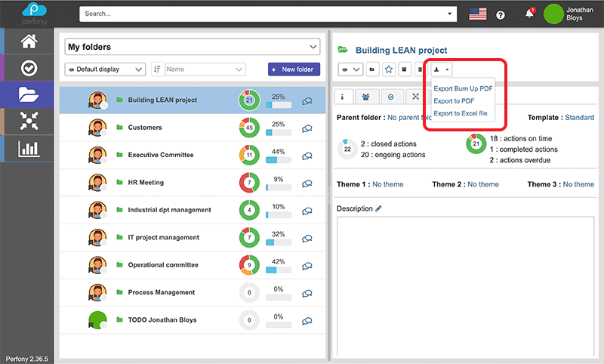Viewport: 604px width, 364px height.
Task: Mark folder as favorite with star icon
Action: [x=389, y=69]
